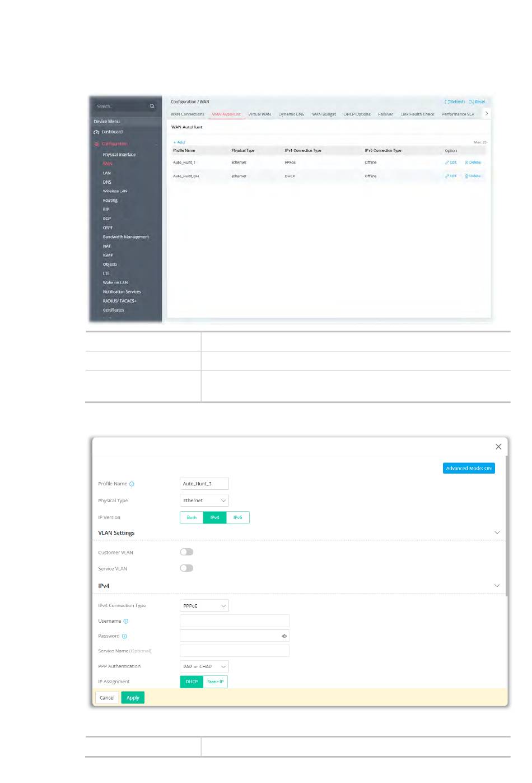Screen dimensions: 532x783
Task: Enable the Customer VLAN toggle
Action: (186, 553)
